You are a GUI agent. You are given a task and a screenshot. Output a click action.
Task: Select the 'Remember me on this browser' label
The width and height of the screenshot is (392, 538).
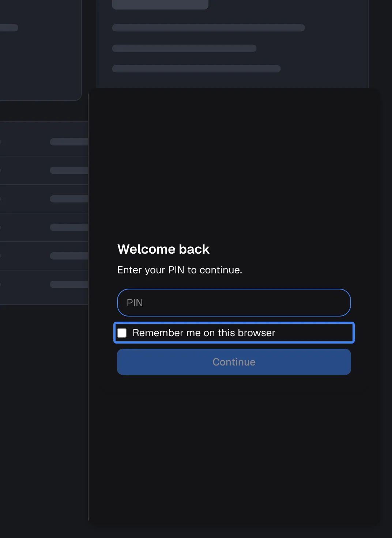point(204,333)
